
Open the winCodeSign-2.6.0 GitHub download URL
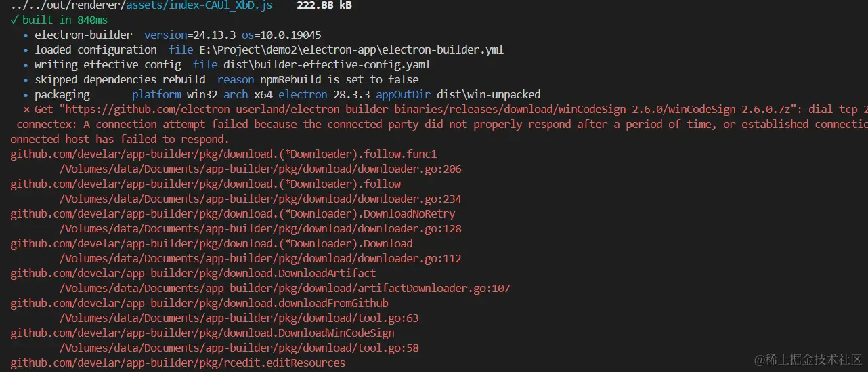[428, 109]
